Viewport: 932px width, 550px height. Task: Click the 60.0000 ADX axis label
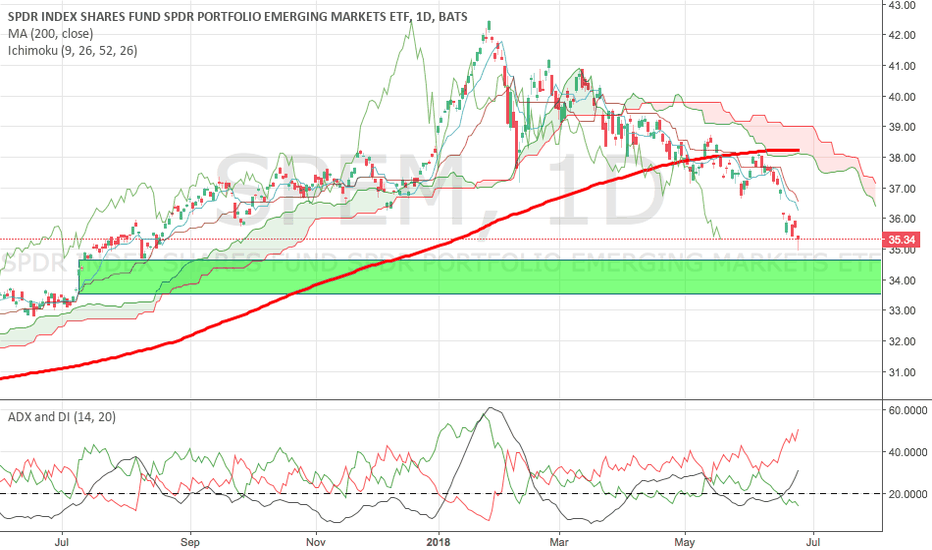907,410
